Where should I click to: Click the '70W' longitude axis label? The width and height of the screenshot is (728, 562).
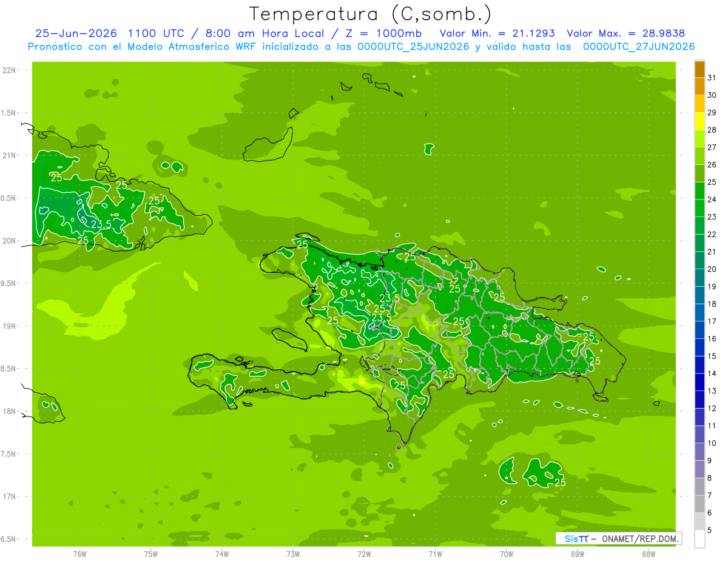pos(507,554)
